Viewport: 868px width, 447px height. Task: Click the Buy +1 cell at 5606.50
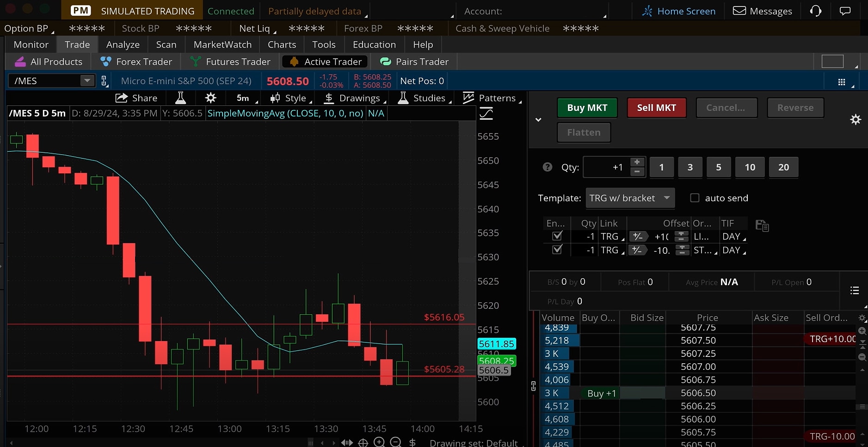601,393
